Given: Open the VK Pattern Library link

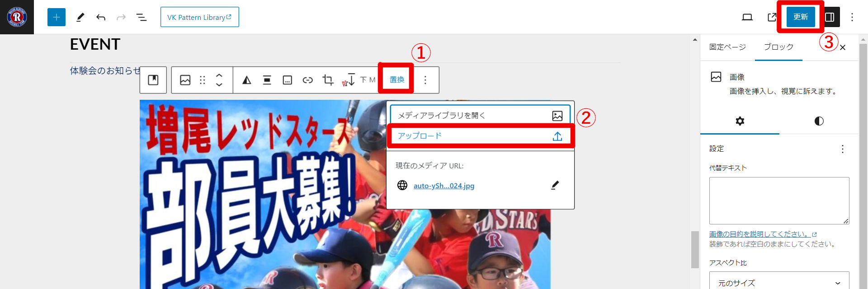Looking at the screenshot, I should click(199, 17).
